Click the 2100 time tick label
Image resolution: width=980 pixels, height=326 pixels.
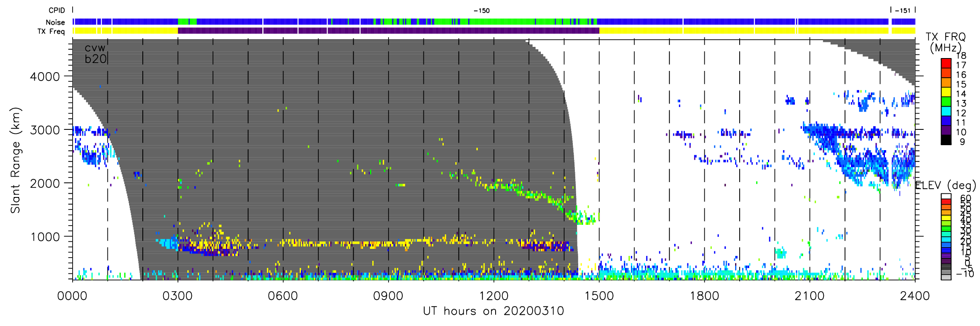(809, 296)
